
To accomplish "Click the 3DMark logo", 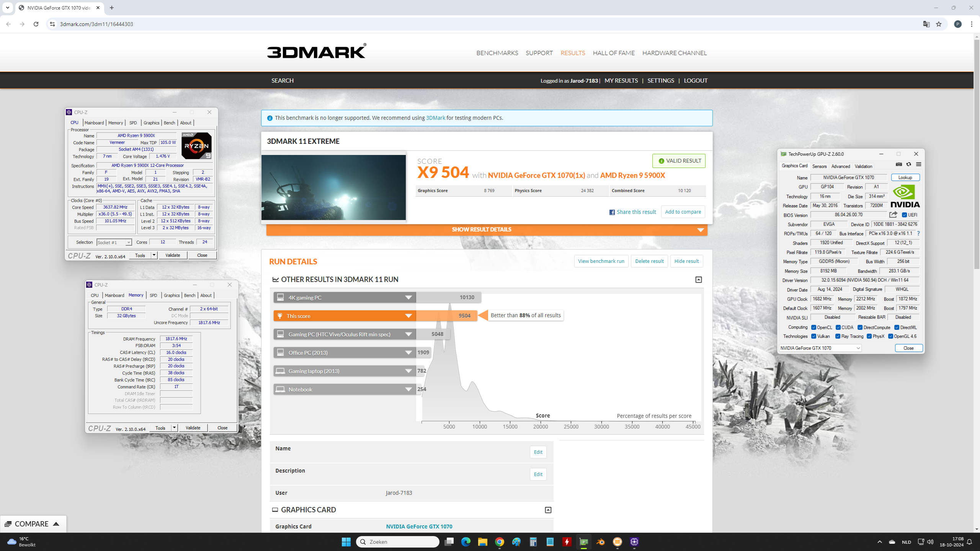I will pyautogui.click(x=317, y=51).
